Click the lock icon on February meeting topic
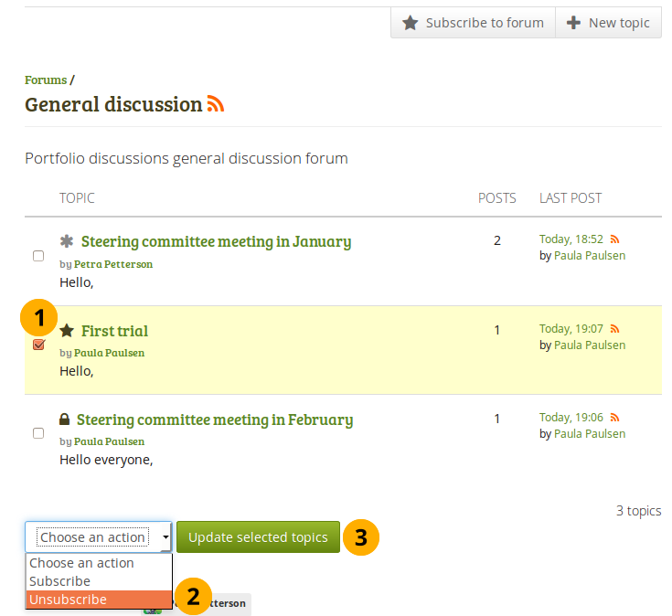Viewport: 672px width, 616px height. click(65, 420)
